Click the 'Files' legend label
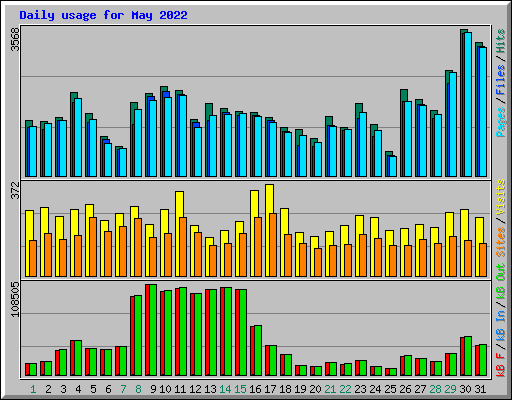Screen dimensions: 512x400 (501, 80)
